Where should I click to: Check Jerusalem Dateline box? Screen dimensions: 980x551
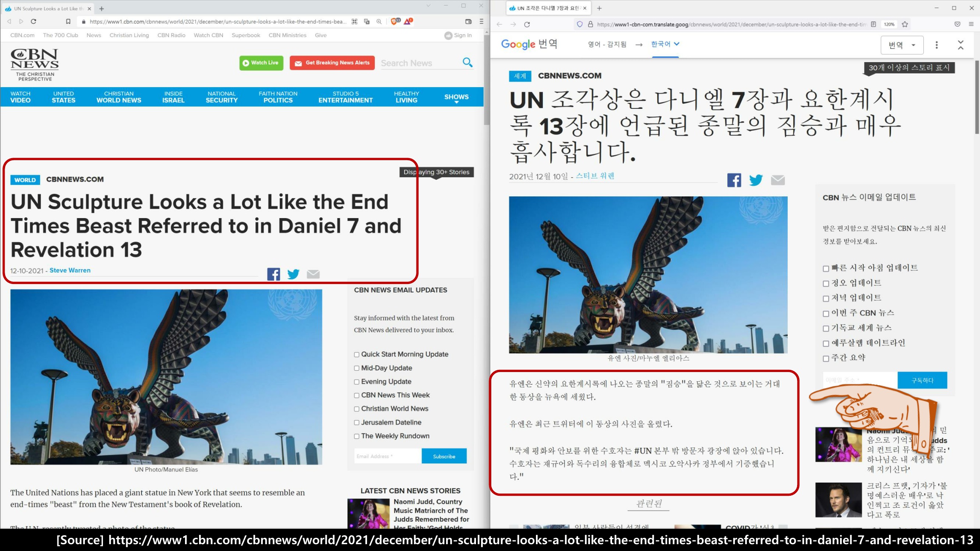(x=357, y=423)
